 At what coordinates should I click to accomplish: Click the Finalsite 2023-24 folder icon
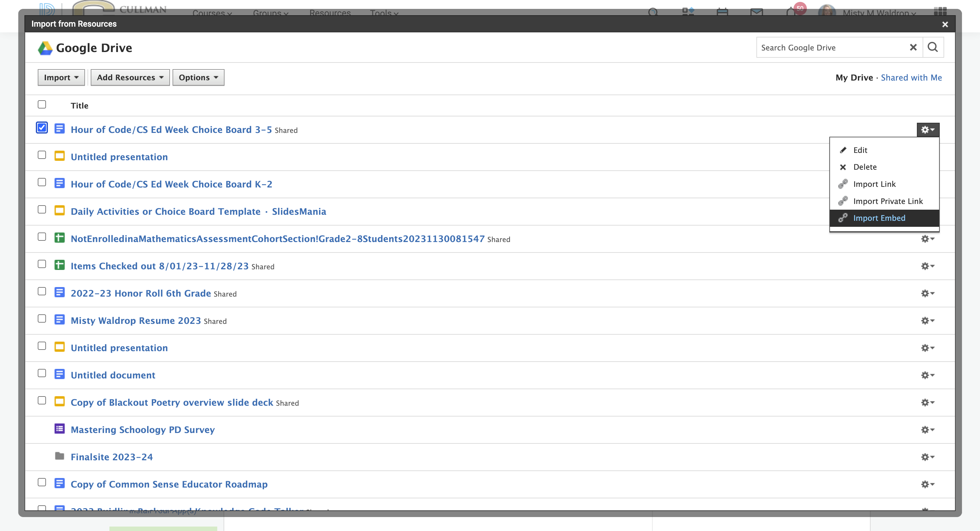[59, 456]
